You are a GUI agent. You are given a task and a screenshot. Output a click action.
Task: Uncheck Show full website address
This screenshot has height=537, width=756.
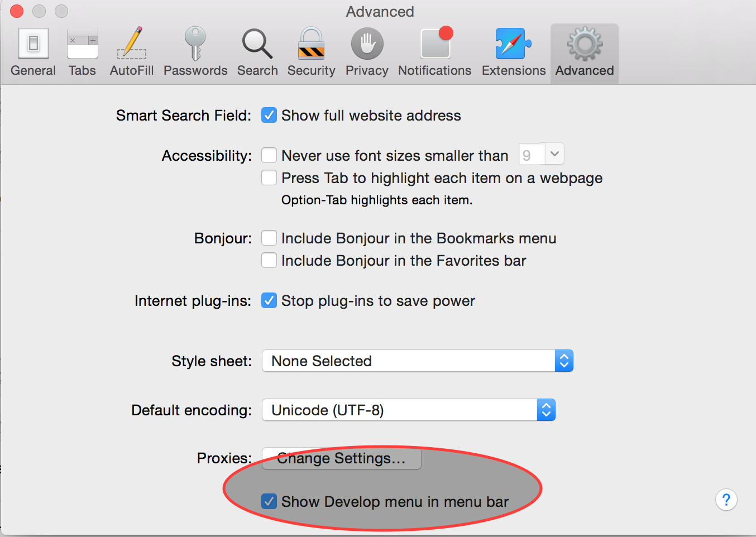point(269,116)
